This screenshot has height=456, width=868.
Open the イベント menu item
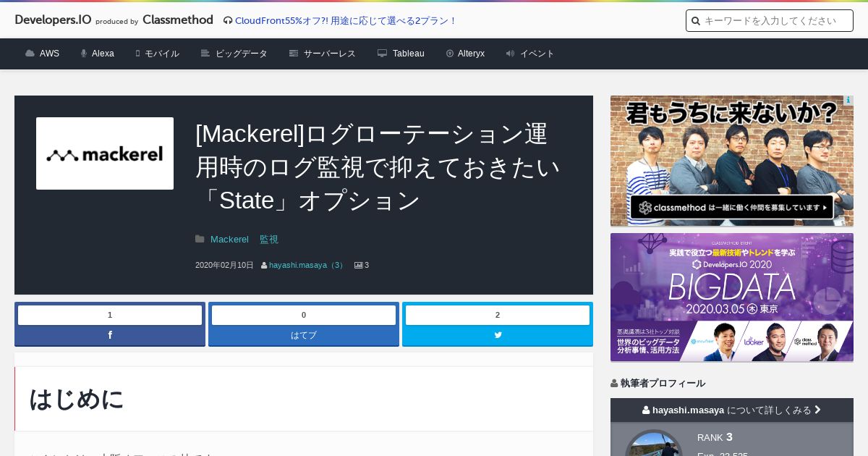pyautogui.click(x=537, y=54)
